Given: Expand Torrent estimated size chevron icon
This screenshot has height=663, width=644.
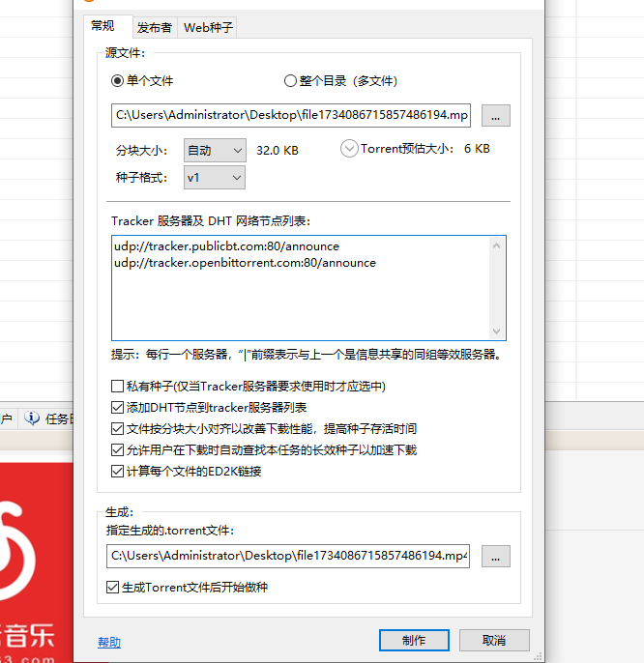Looking at the screenshot, I should pos(349,149).
